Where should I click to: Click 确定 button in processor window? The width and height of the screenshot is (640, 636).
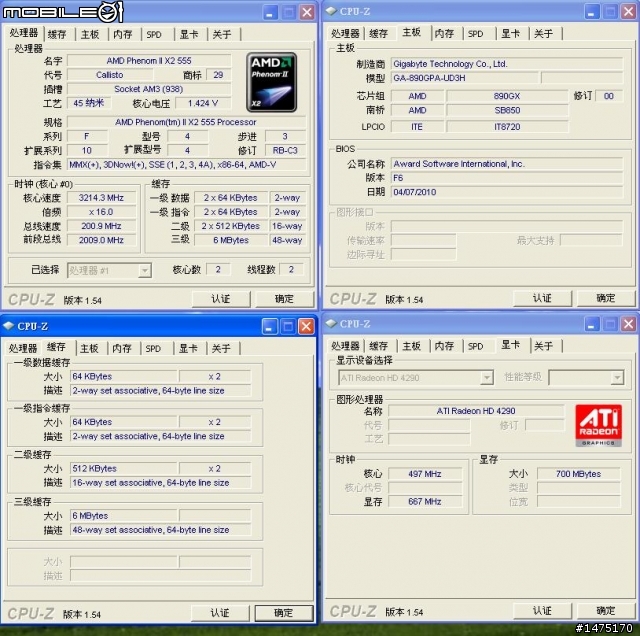click(284, 299)
